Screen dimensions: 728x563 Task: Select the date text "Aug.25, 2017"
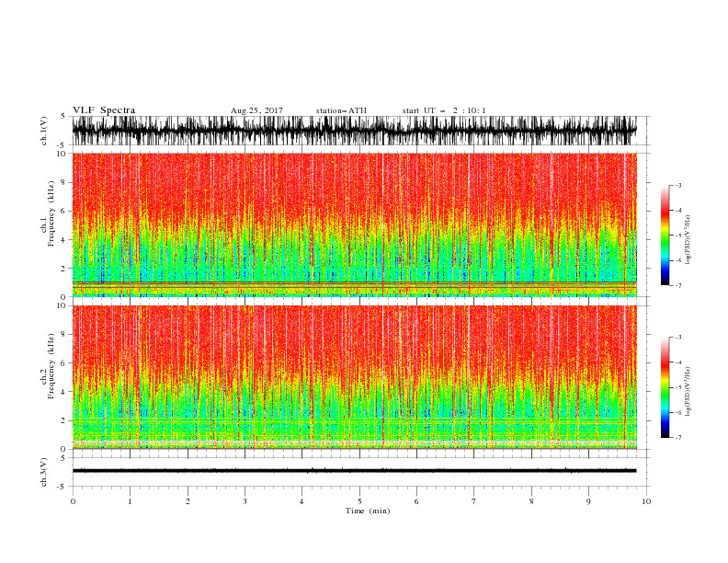(256, 110)
